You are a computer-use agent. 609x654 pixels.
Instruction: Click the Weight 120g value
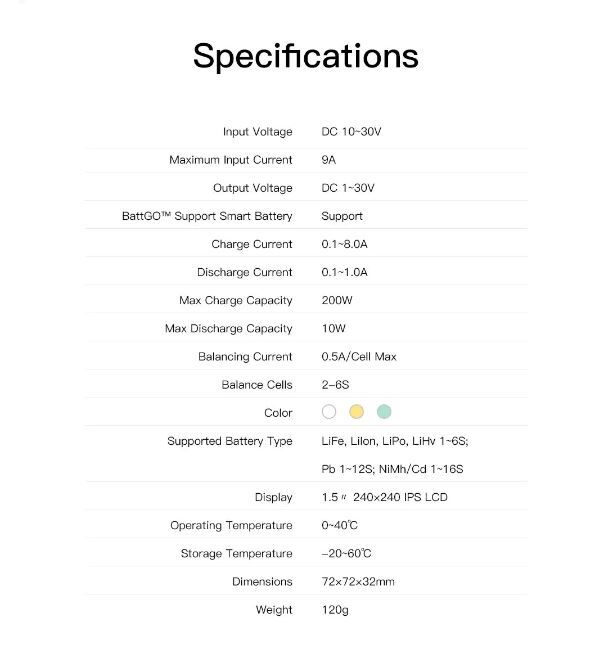tap(335, 610)
